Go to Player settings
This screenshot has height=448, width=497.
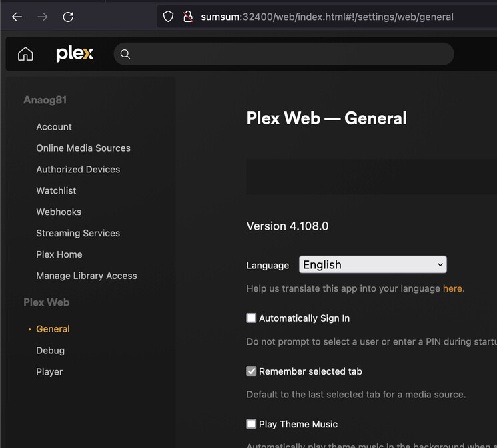49,372
